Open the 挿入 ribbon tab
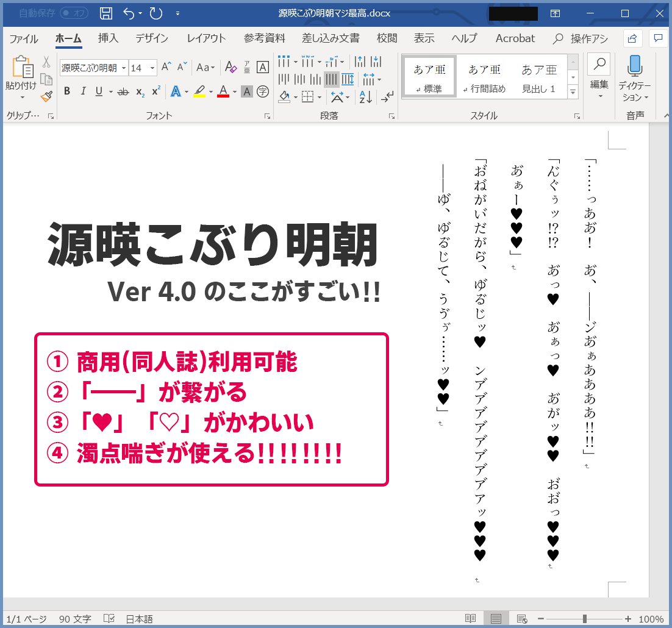 108,38
